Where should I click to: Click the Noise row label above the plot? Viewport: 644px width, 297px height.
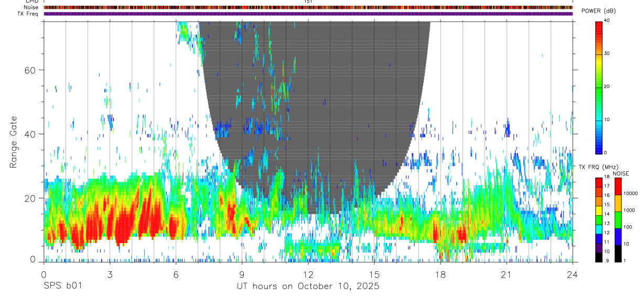(x=31, y=7)
